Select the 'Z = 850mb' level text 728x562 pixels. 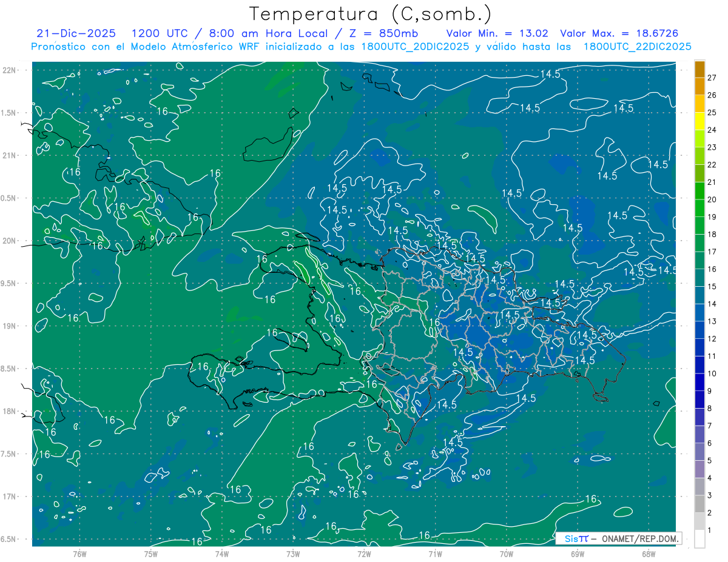[384, 33]
